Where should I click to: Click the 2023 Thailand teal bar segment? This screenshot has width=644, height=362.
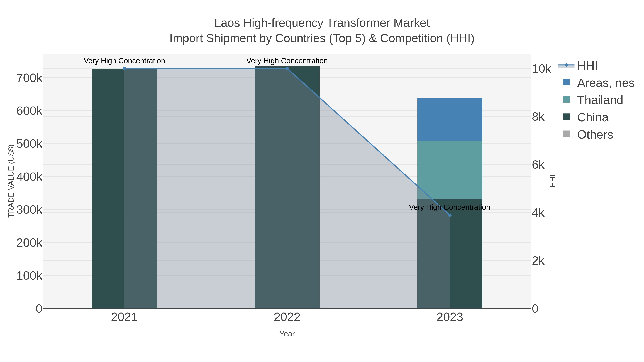click(450, 170)
